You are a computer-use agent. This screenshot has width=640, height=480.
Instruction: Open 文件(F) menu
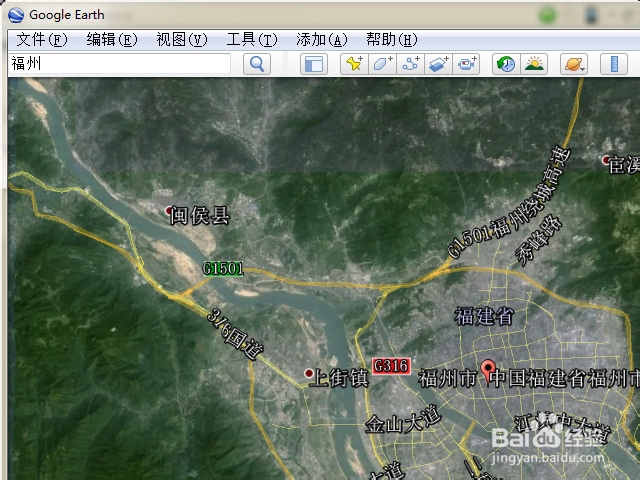42,40
